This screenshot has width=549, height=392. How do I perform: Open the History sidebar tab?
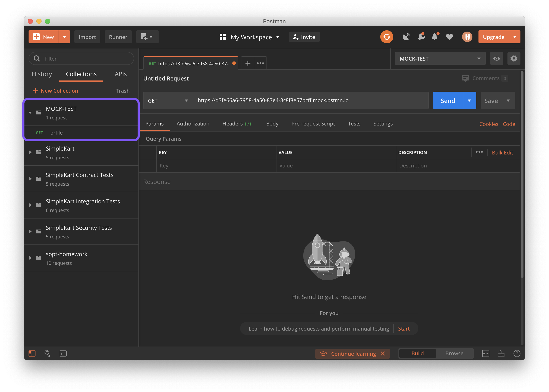[x=42, y=74]
